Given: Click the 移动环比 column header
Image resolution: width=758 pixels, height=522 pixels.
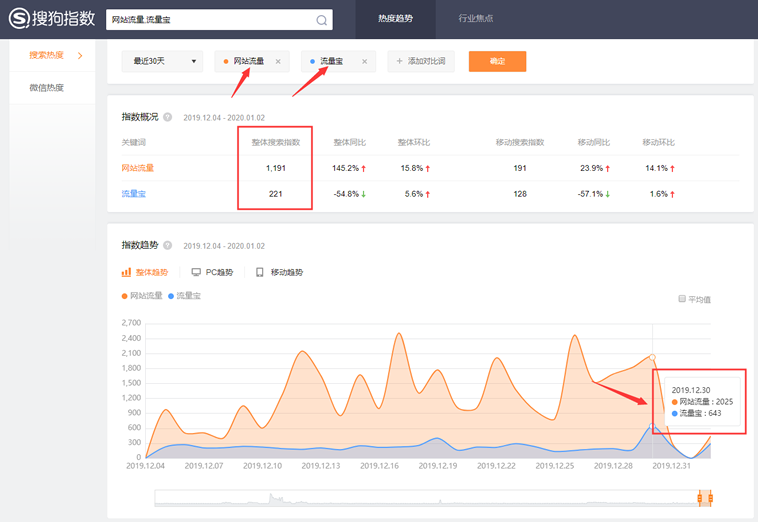Looking at the screenshot, I should tap(658, 142).
